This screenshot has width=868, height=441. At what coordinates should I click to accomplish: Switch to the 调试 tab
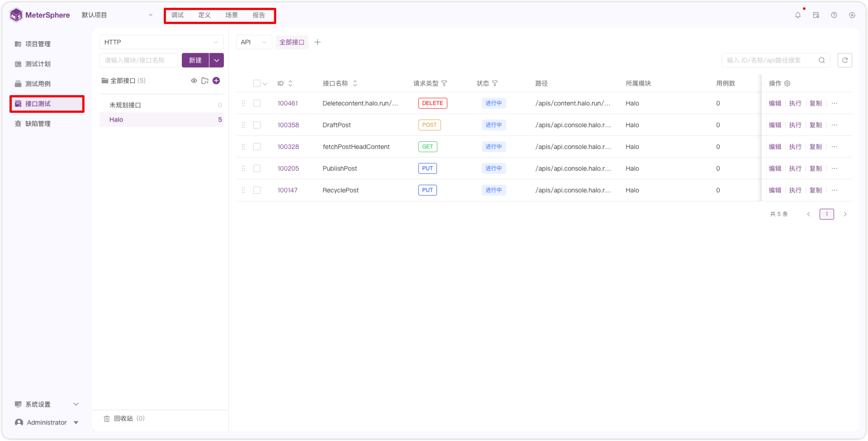click(x=177, y=15)
